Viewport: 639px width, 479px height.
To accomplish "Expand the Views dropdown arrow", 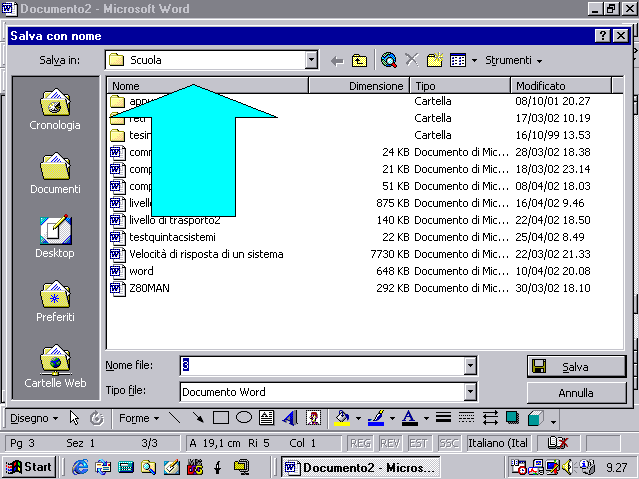I will coord(474,61).
